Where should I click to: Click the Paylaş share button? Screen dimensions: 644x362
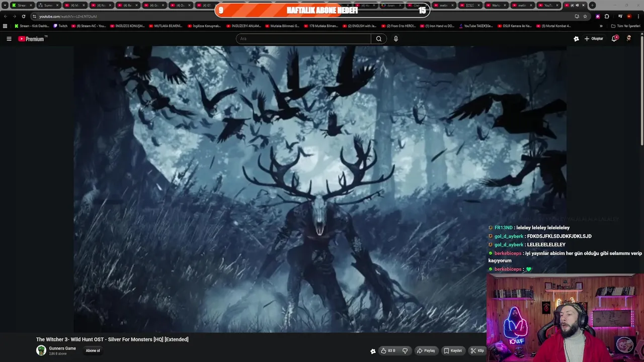[426, 351]
